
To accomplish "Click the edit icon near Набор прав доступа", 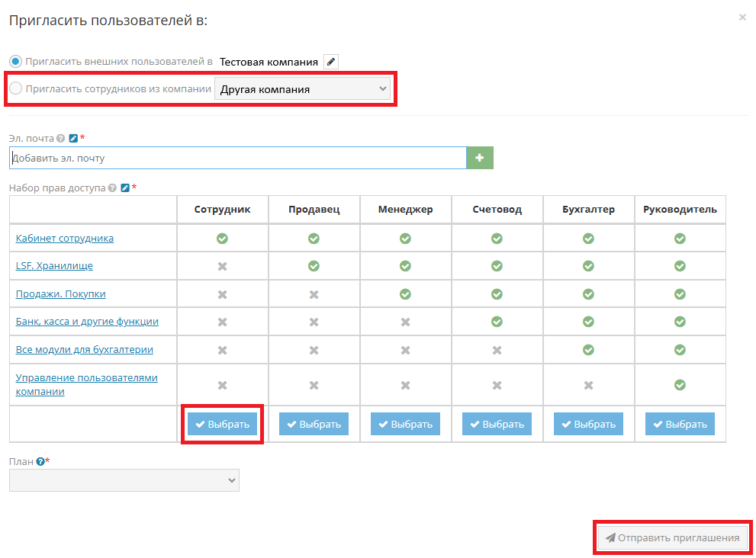I will [125, 187].
